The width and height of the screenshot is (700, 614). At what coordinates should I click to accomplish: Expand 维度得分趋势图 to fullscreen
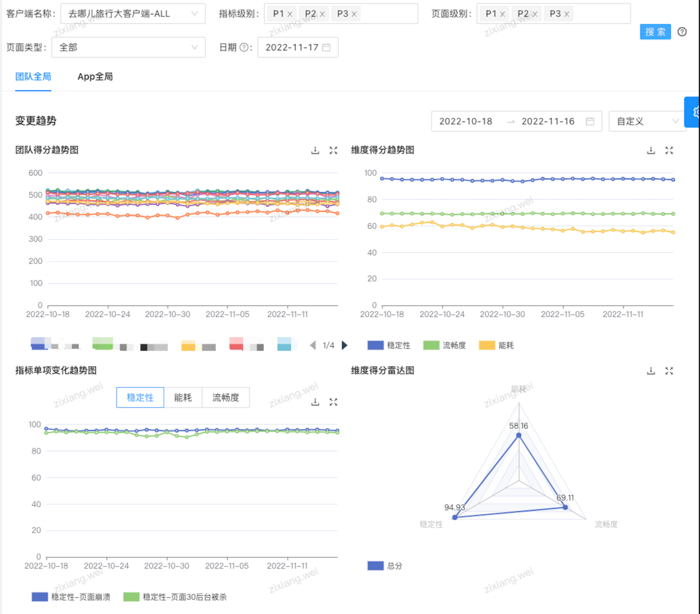pyautogui.click(x=669, y=150)
